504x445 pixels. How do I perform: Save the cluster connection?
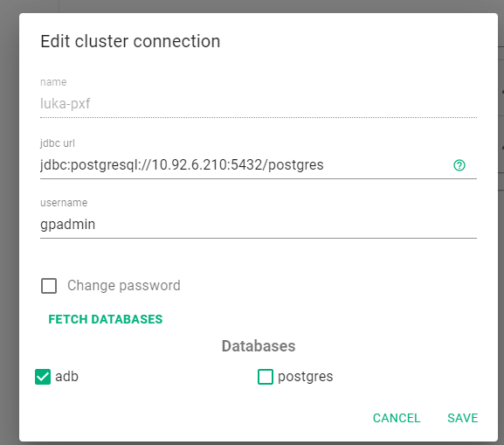(x=463, y=418)
